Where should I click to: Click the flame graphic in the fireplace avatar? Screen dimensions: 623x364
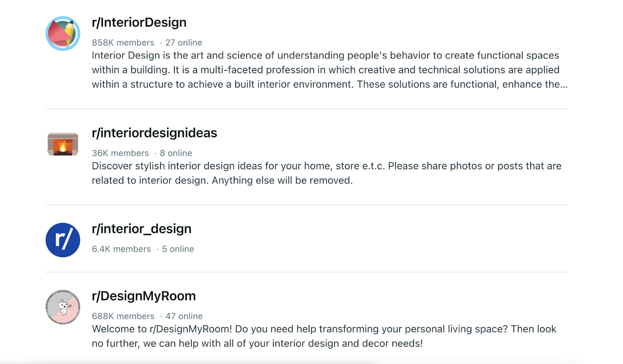click(x=63, y=146)
